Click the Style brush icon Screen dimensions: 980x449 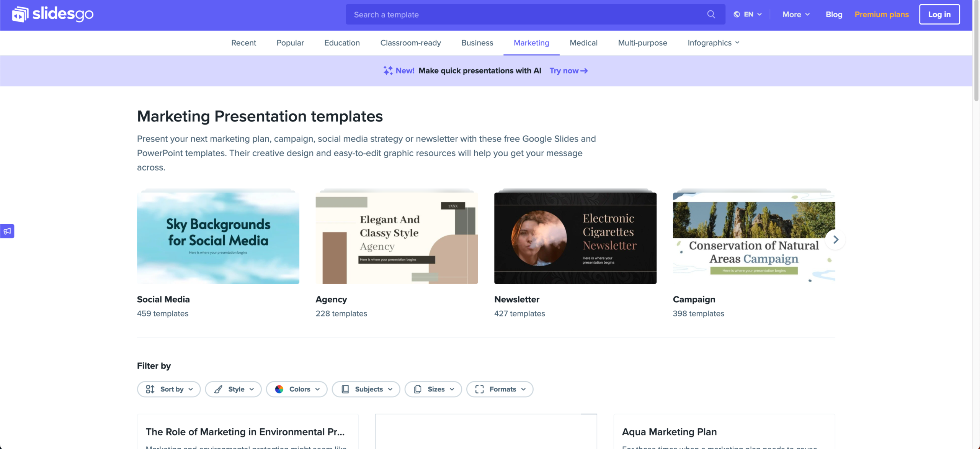(218, 389)
